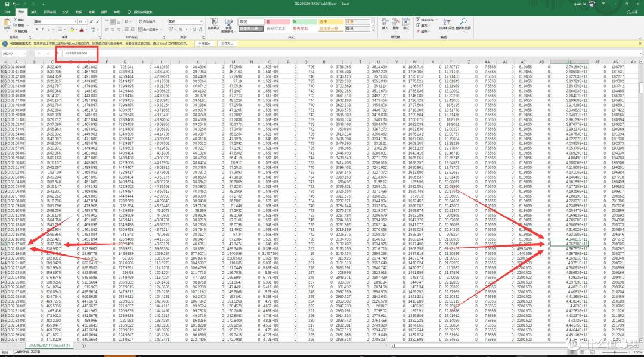The height and width of the screenshot is (357, 644).
Task: Select row header 140
Action: [5, 244]
